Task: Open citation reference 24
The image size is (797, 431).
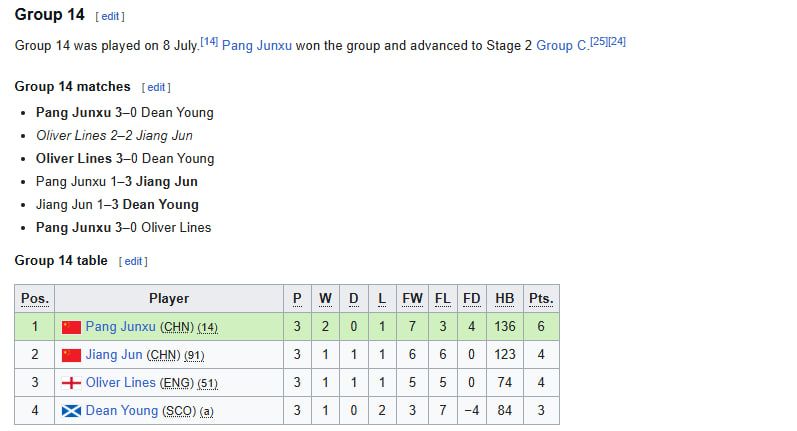Action: [x=617, y=41]
